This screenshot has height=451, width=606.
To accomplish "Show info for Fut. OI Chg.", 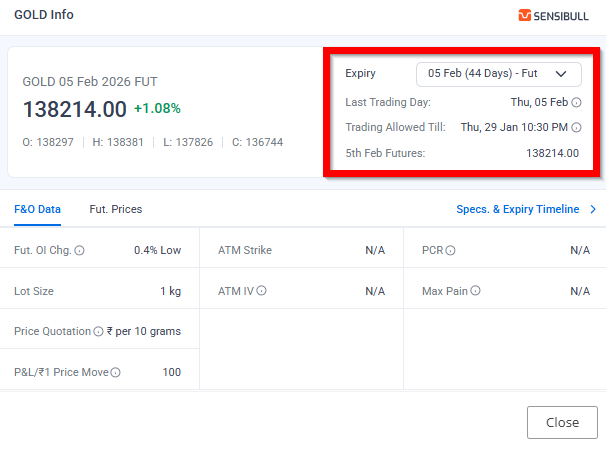I will tap(80, 251).
